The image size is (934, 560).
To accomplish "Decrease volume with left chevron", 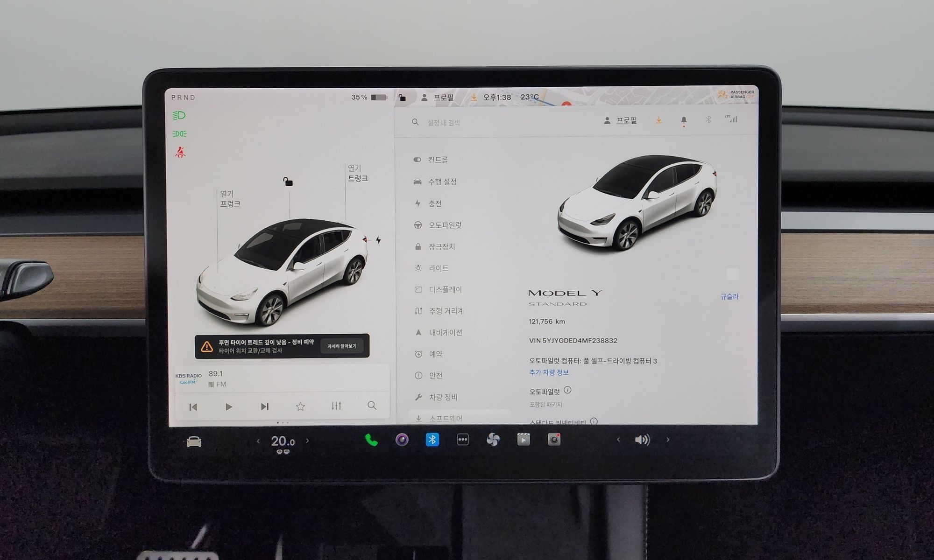I will [x=619, y=440].
